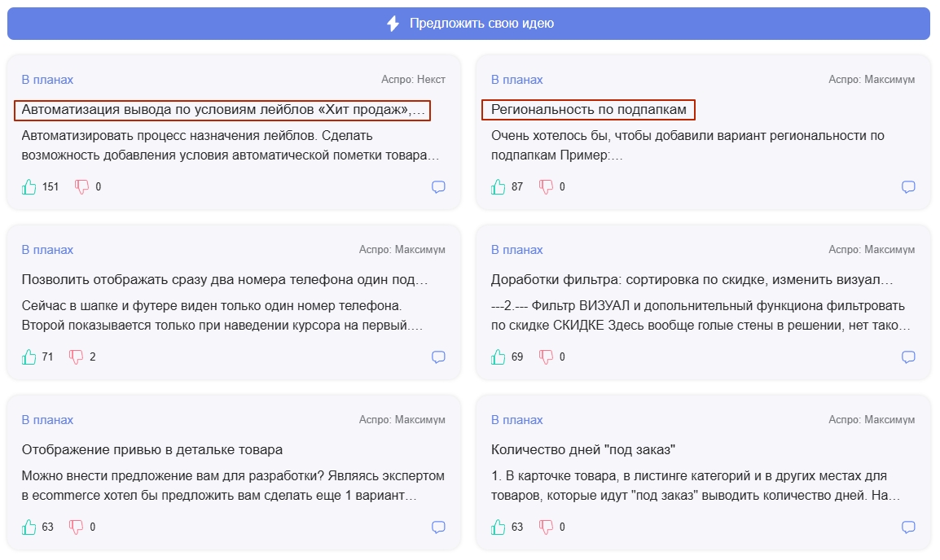940x560 pixels.
Task: Open comments on «Позволить отображать сразу два номера телефона»
Action: (439, 357)
